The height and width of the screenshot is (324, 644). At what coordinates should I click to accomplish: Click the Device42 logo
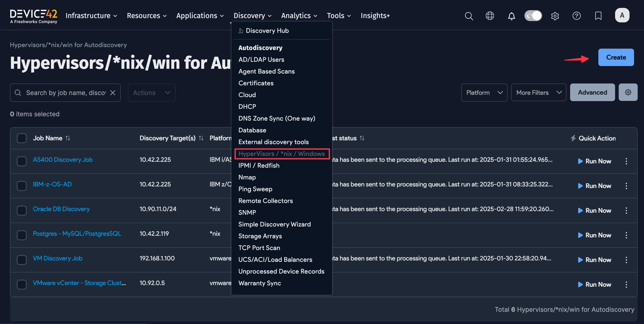click(33, 15)
